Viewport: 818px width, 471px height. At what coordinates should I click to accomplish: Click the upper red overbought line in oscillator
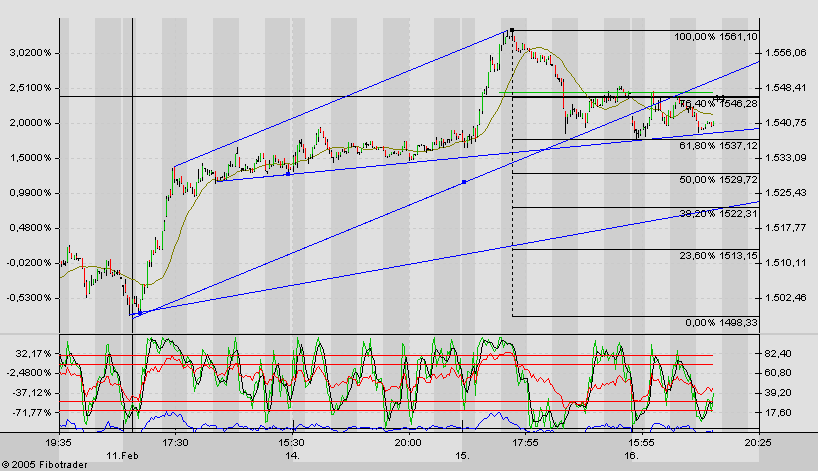tap(386, 356)
